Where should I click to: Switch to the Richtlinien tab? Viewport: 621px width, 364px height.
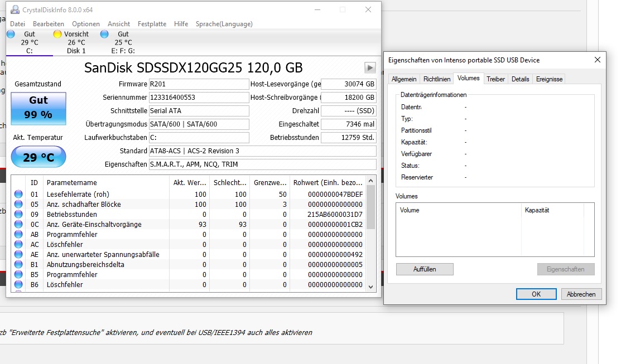(437, 79)
